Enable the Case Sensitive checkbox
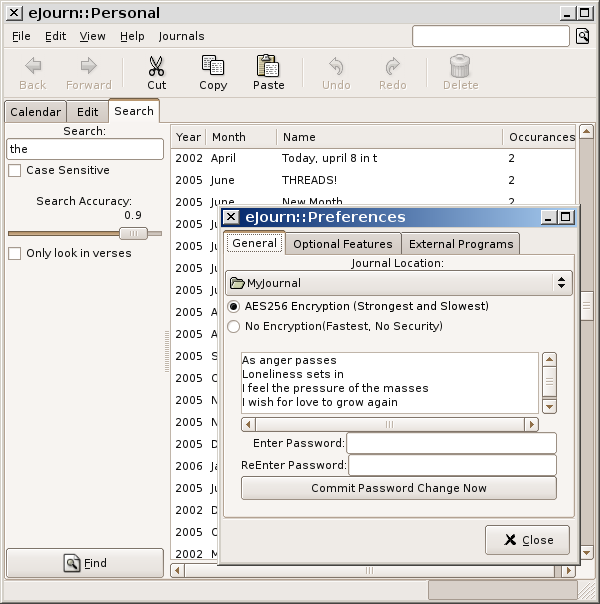Screen dimensions: 600x604 [x=15, y=170]
